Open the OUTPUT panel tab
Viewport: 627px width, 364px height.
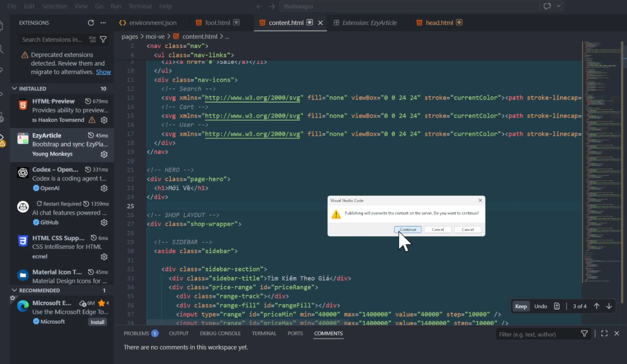[x=179, y=333]
